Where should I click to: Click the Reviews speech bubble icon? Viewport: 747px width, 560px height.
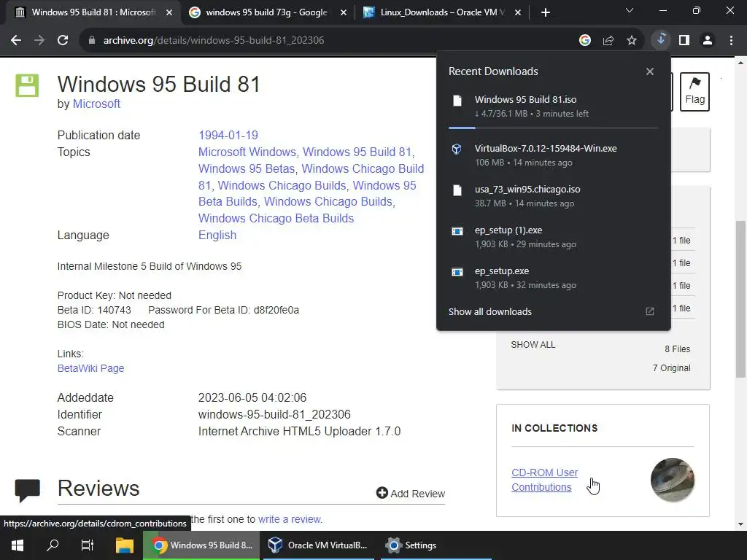click(27, 491)
